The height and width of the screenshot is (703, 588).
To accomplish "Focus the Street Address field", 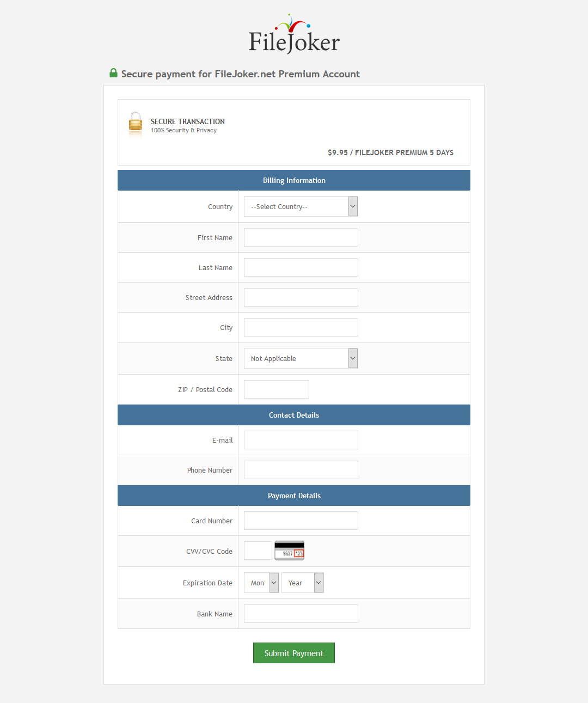I will click(301, 297).
